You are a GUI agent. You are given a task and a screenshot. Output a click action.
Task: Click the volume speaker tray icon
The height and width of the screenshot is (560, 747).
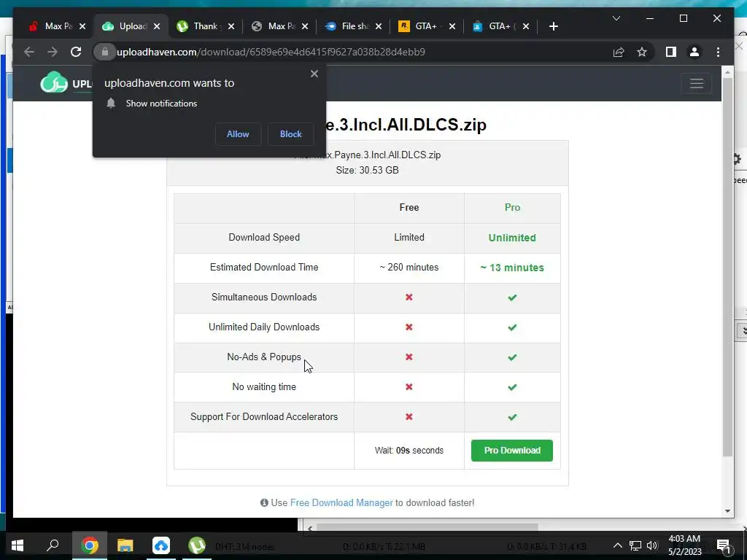click(x=652, y=545)
